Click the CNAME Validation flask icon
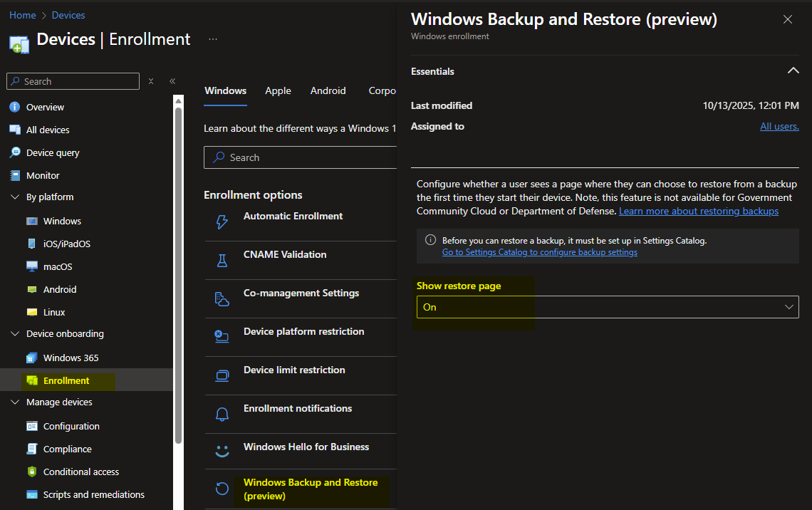This screenshot has height=510, width=812. click(x=222, y=261)
